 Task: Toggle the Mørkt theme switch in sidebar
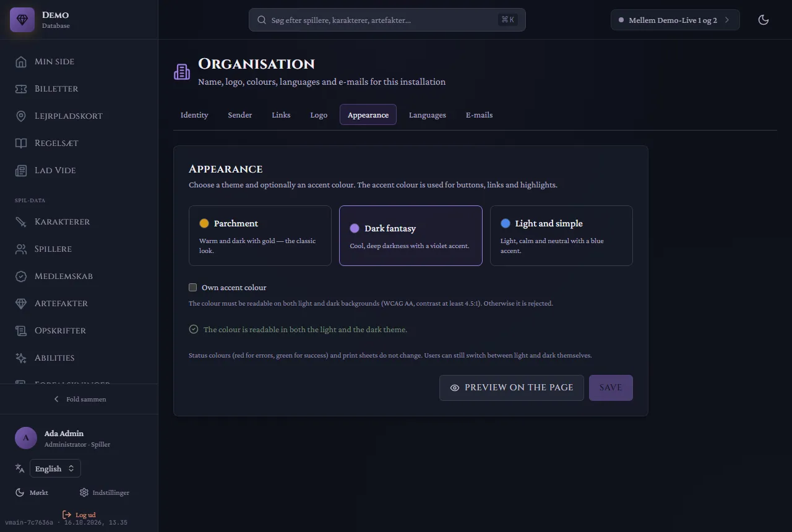tap(32, 492)
